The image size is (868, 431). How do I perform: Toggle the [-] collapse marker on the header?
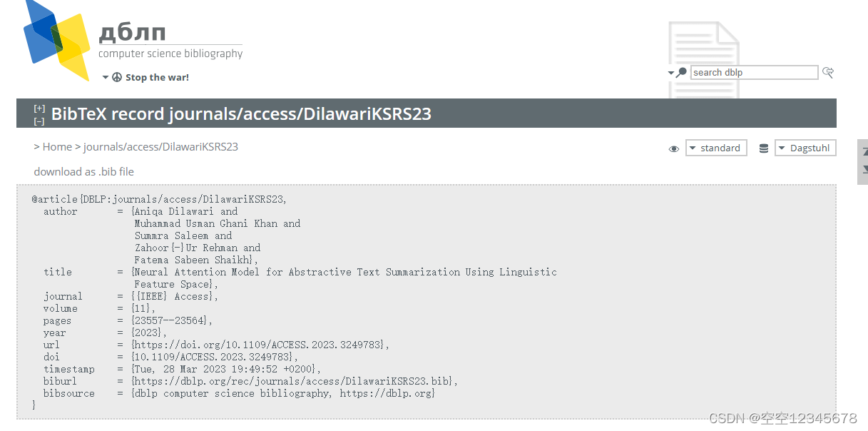[39, 120]
